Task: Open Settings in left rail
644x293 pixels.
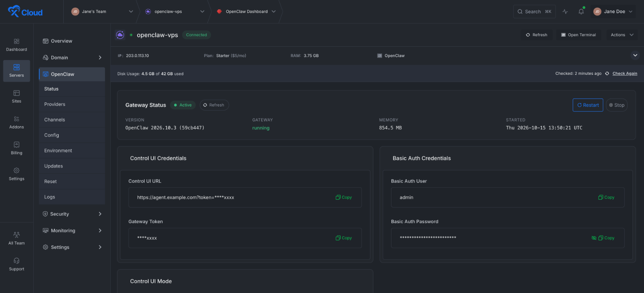Action: [x=16, y=174]
